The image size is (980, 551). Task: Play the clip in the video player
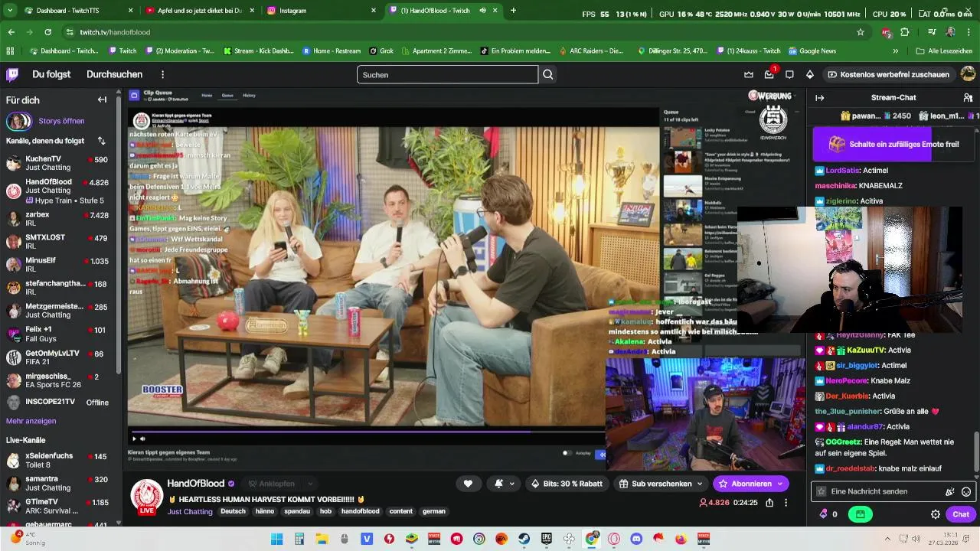click(x=134, y=439)
